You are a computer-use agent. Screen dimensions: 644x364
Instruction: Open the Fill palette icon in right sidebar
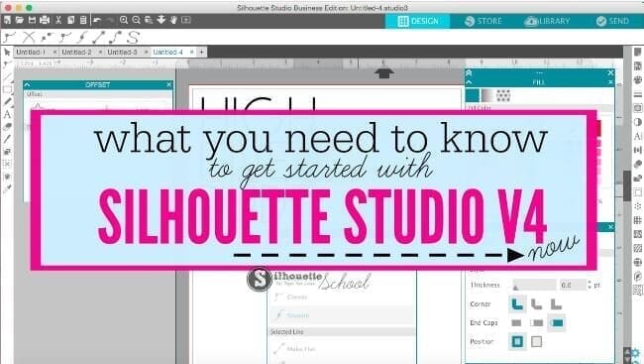click(638, 79)
